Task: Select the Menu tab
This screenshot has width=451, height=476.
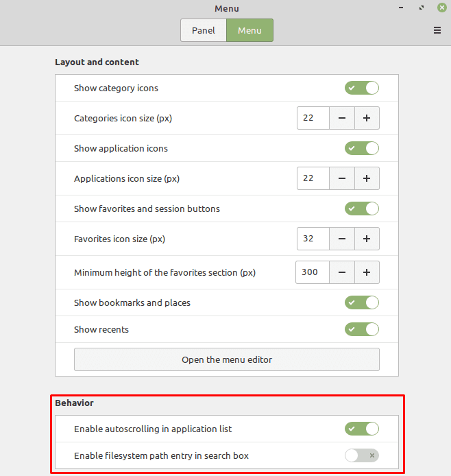Action: point(249,30)
